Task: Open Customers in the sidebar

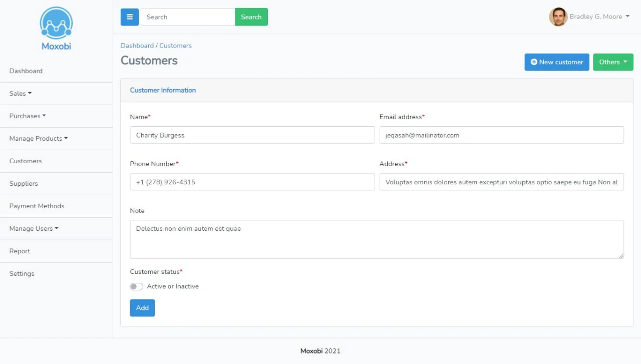Action: click(26, 161)
